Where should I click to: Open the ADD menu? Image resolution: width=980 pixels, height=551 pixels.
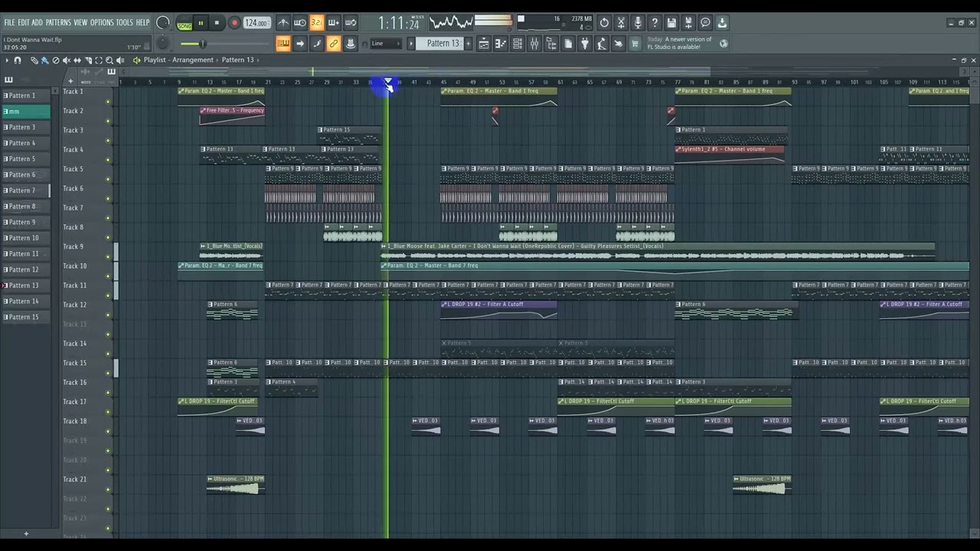(38, 23)
